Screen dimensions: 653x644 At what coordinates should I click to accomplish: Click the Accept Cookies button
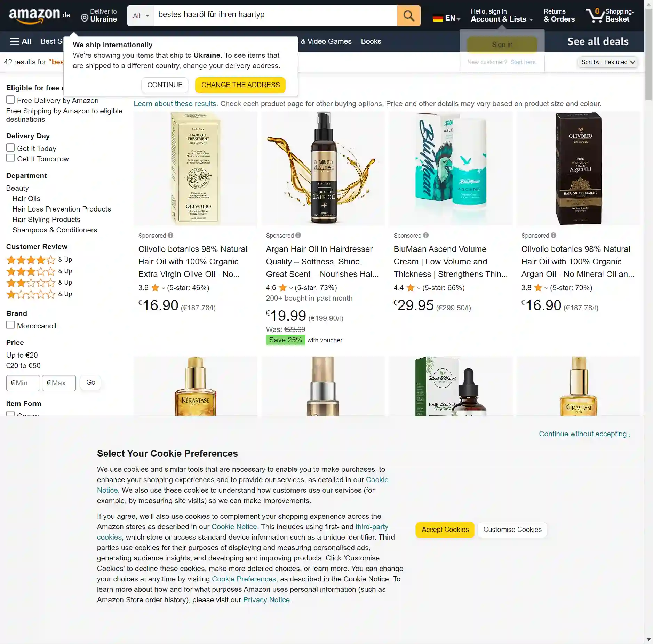(x=445, y=530)
